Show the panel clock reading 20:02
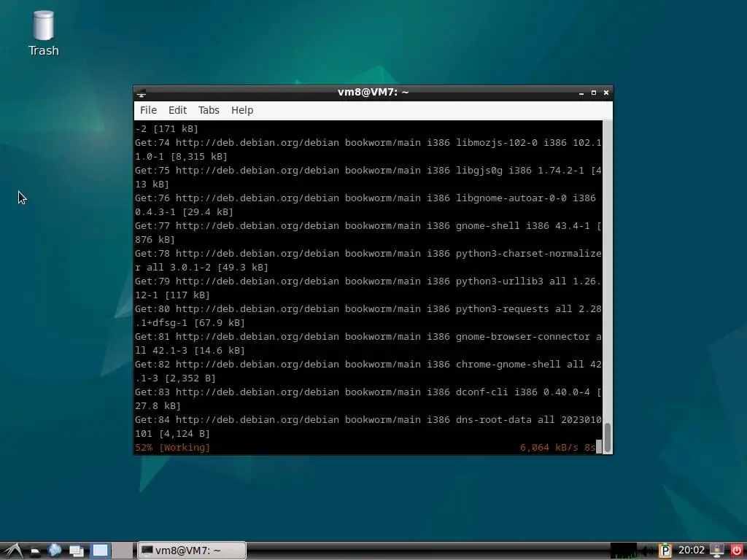This screenshot has width=747, height=560. 692,551
